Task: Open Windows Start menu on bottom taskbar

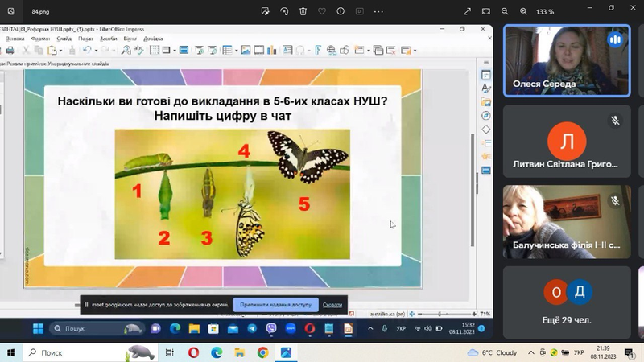Action: pos(11,352)
